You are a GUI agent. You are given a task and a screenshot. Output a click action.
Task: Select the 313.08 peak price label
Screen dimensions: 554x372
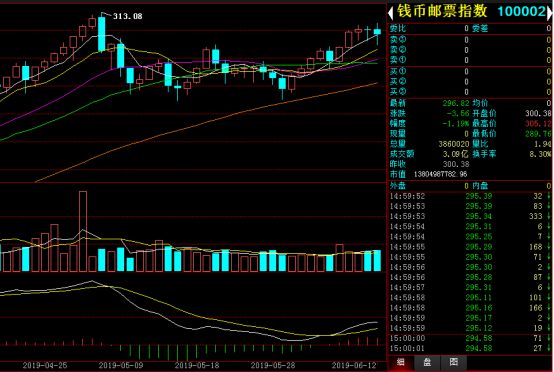(128, 16)
